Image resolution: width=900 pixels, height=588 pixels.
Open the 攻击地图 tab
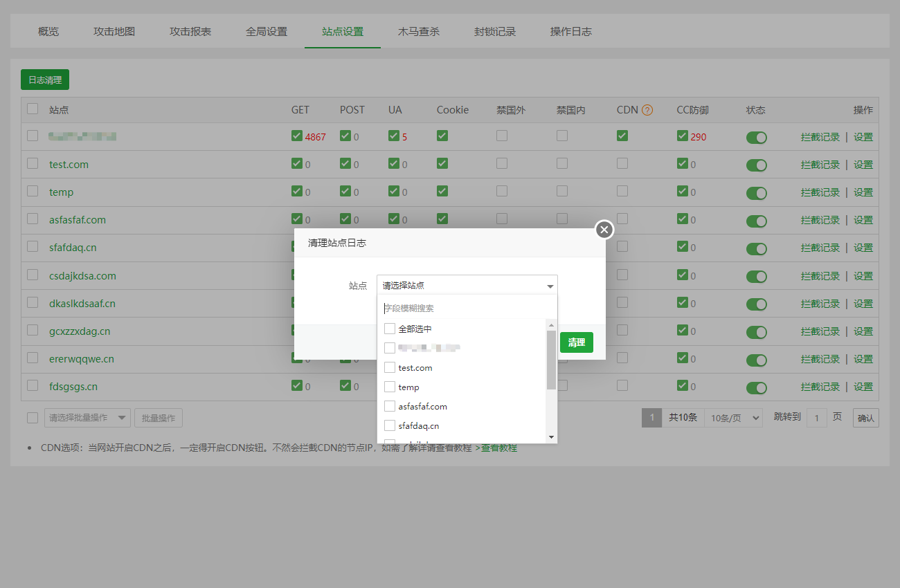pyautogui.click(x=114, y=32)
